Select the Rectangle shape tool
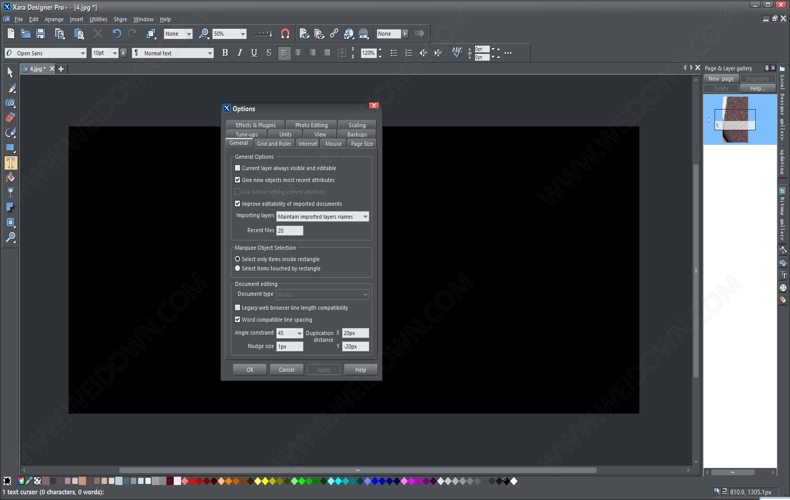 point(10,148)
